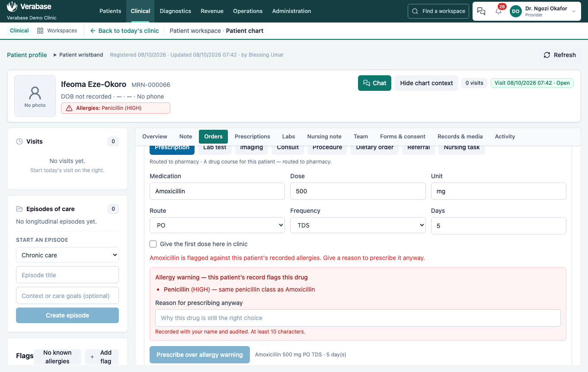Viewport: 588px width, 372px height.
Task: Switch to the Overview tab
Action: pyautogui.click(x=155, y=136)
